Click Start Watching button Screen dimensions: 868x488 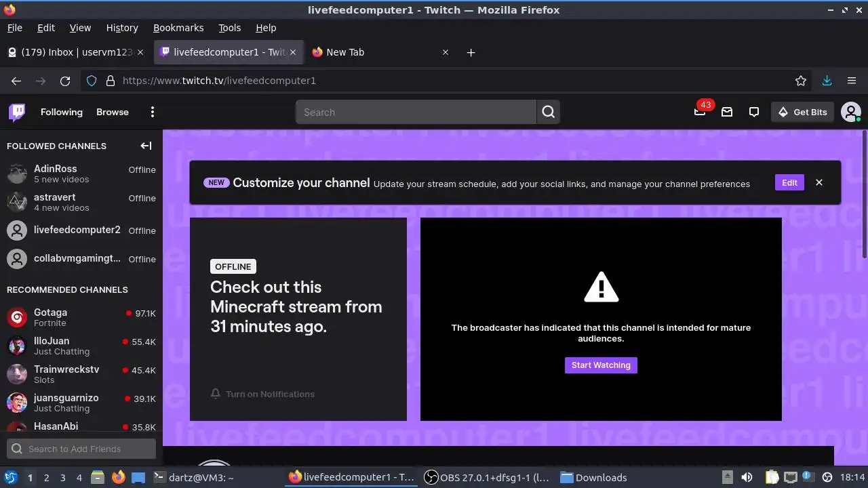pos(601,365)
